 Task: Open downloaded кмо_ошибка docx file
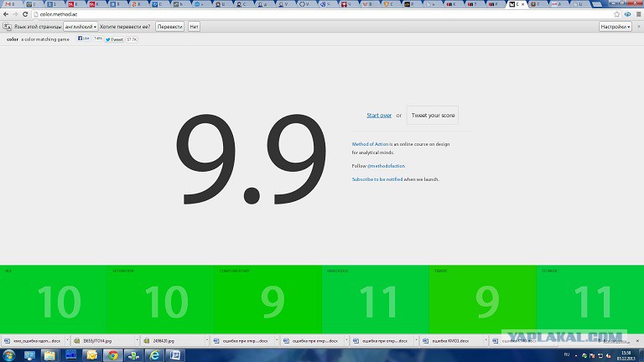click(33, 341)
